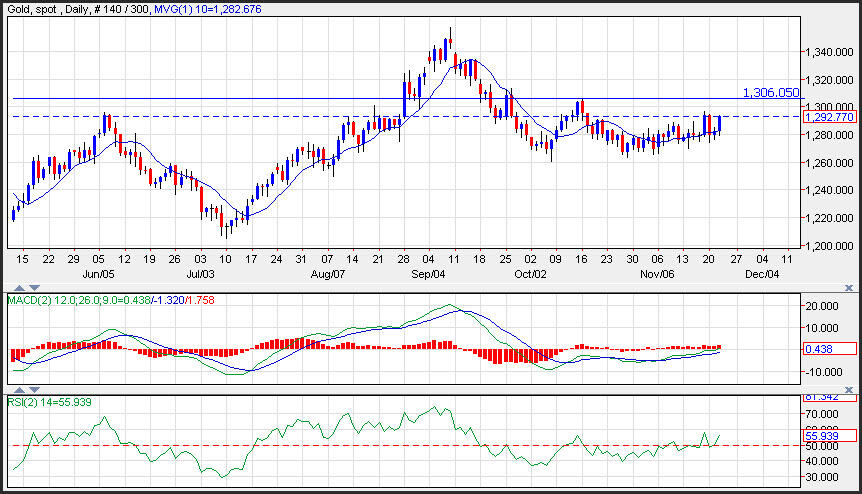Screen dimensions: 862x494
Task: Click the Oct/02 date axis label
Action: tap(532, 272)
